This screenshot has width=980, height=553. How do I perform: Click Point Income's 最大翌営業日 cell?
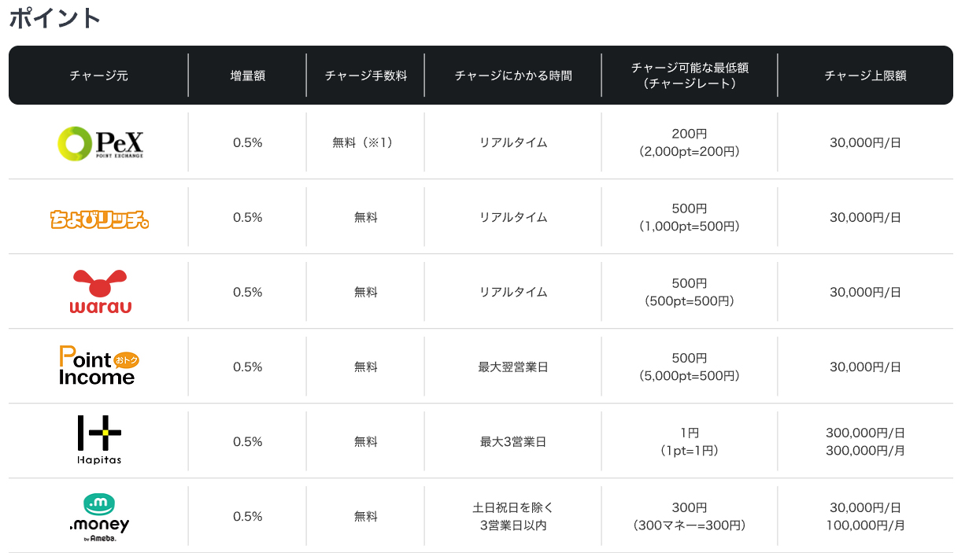pos(513,367)
